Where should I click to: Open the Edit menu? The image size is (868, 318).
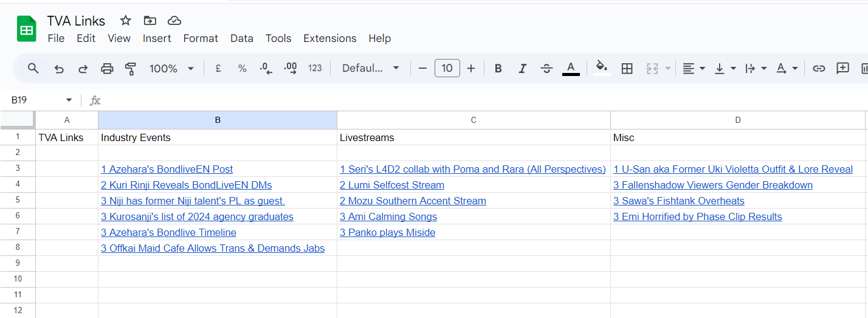pos(86,38)
